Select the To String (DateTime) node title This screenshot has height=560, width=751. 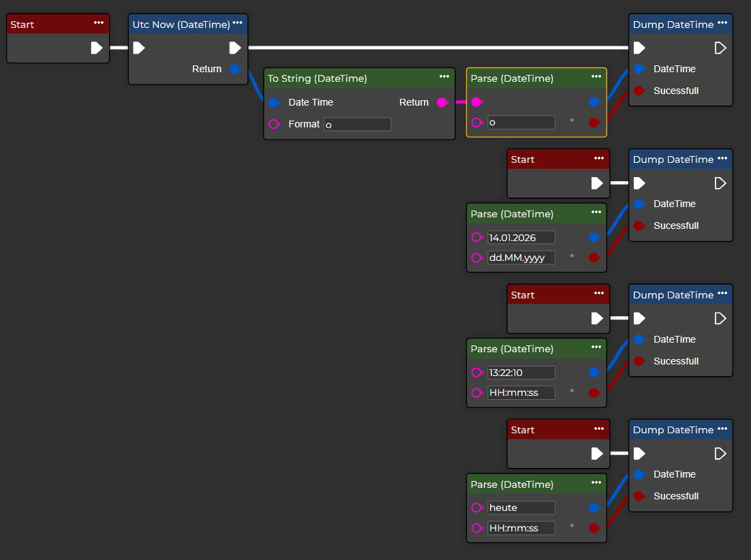pos(318,78)
